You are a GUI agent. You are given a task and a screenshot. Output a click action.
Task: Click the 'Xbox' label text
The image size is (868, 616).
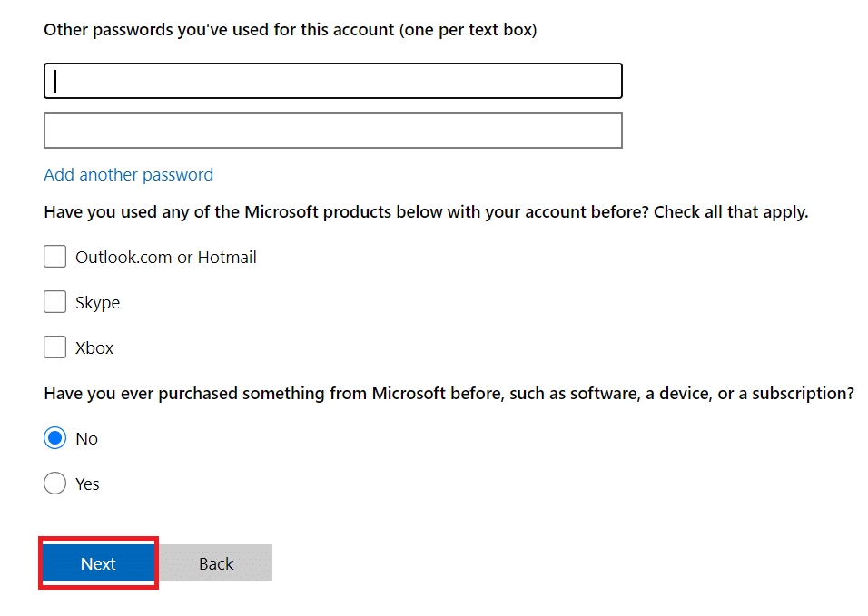94,347
